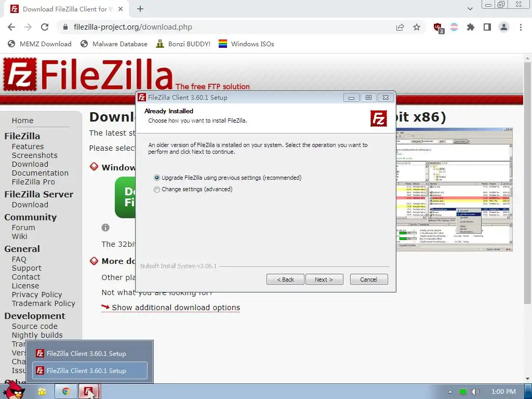Screen dimensions: 532x399
Task: Click the FileZilla application screenshot thumbnail
Action: (x=454, y=189)
